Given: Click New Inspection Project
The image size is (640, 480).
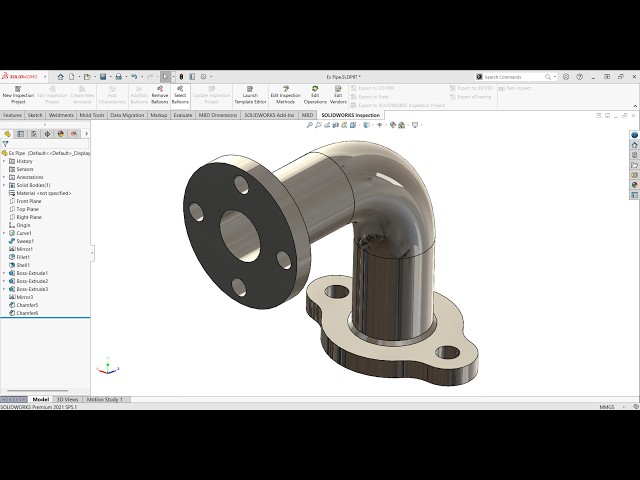Looking at the screenshot, I should 18,95.
